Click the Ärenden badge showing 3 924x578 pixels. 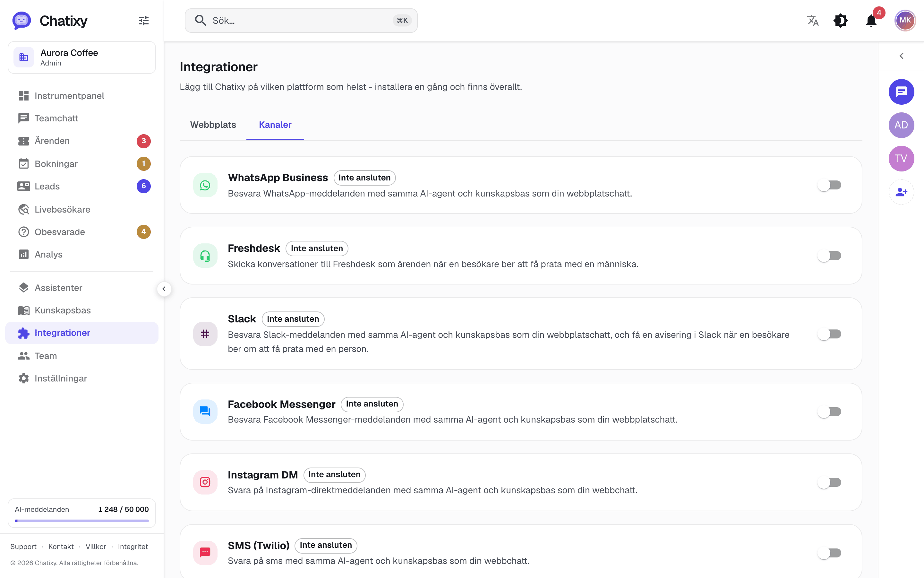point(143,141)
